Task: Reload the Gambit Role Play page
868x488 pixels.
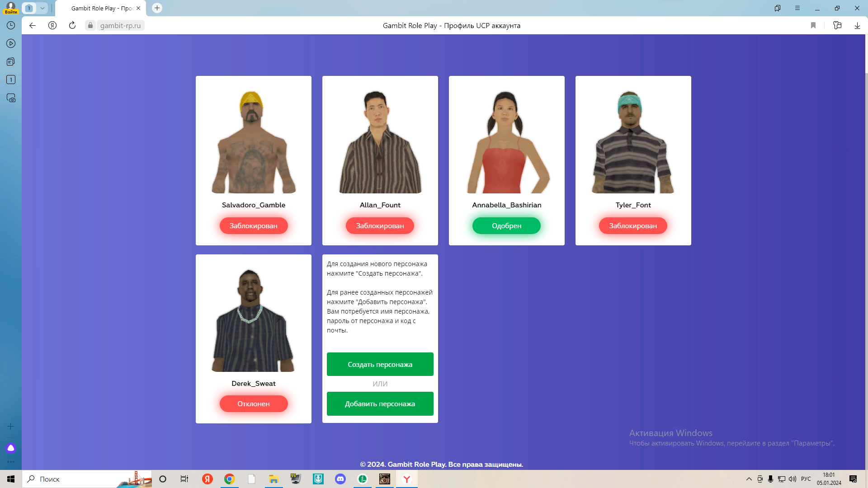Action: pos(72,26)
